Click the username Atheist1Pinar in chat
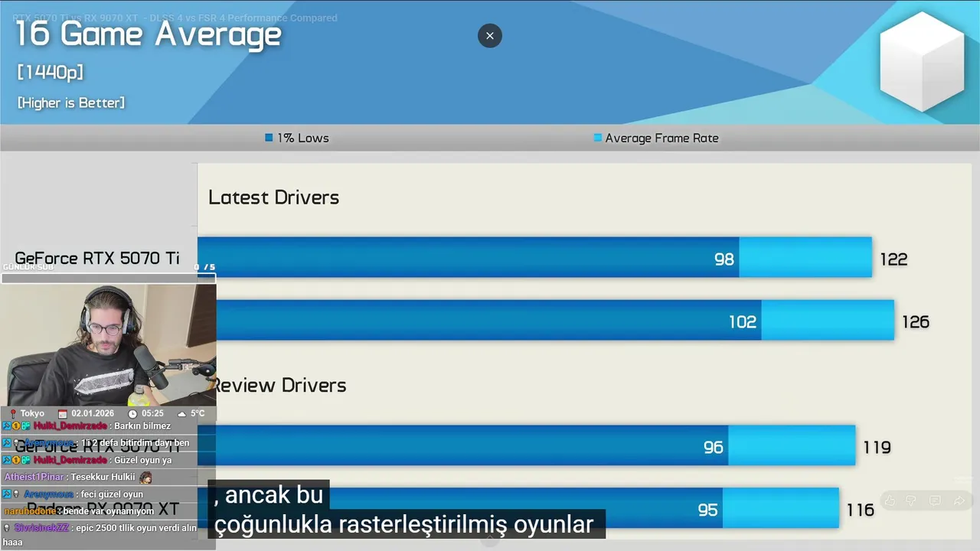This screenshot has height=551, width=980. pyautogui.click(x=34, y=478)
